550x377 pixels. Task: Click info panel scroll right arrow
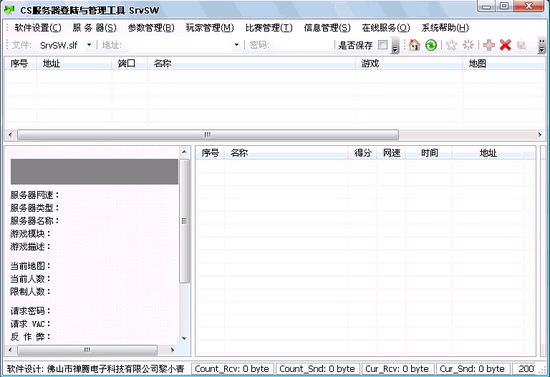tap(172, 350)
